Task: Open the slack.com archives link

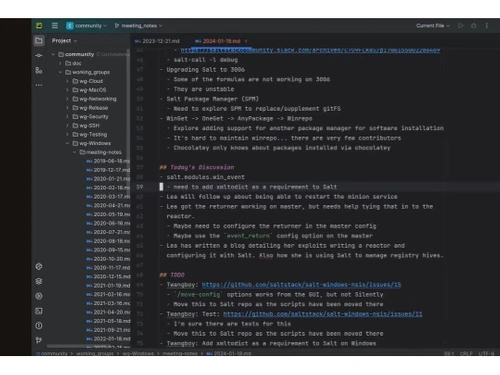Action: [x=310, y=50]
